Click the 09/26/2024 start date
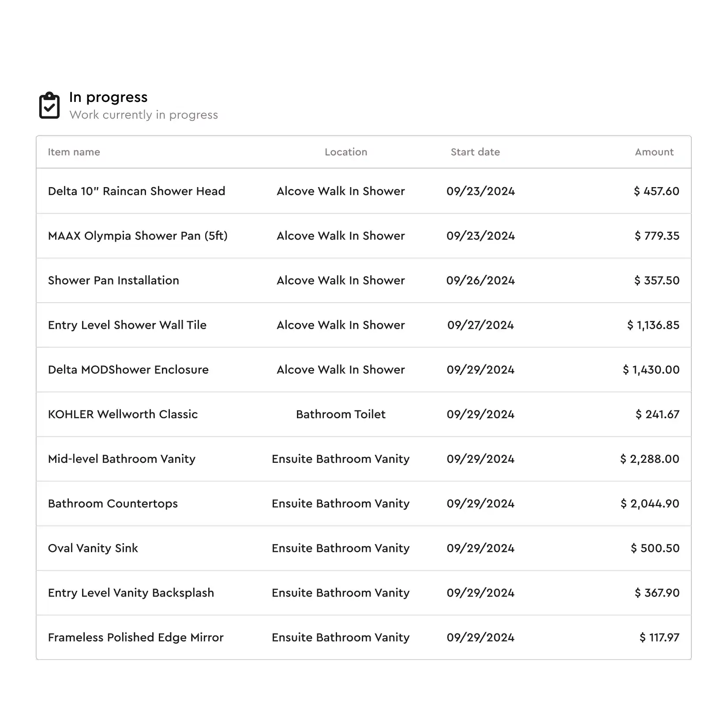The width and height of the screenshot is (728, 728). coord(480,280)
